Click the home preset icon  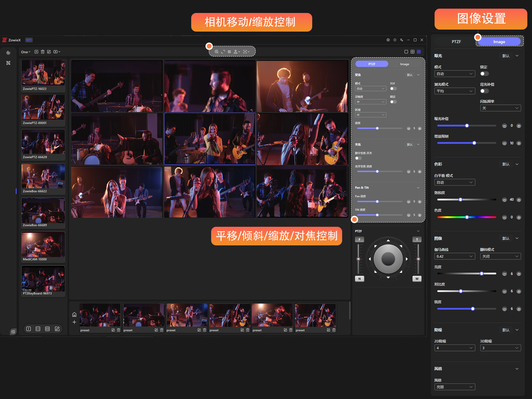pyautogui.click(x=74, y=315)
